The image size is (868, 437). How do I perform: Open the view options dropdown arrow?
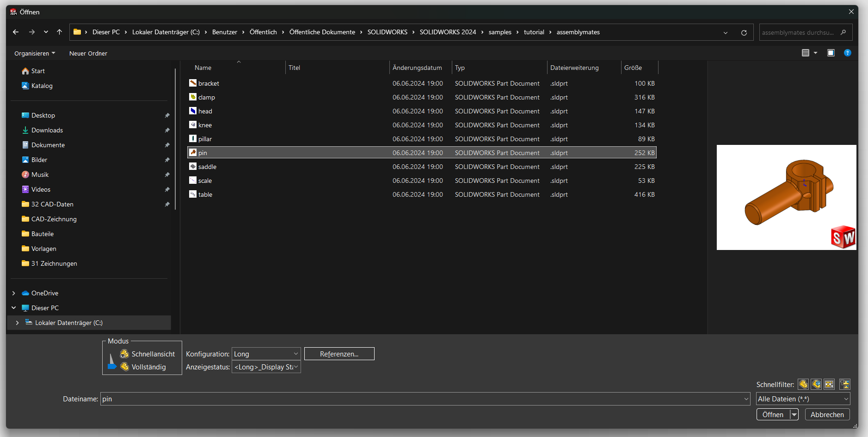tap(815, 53)
